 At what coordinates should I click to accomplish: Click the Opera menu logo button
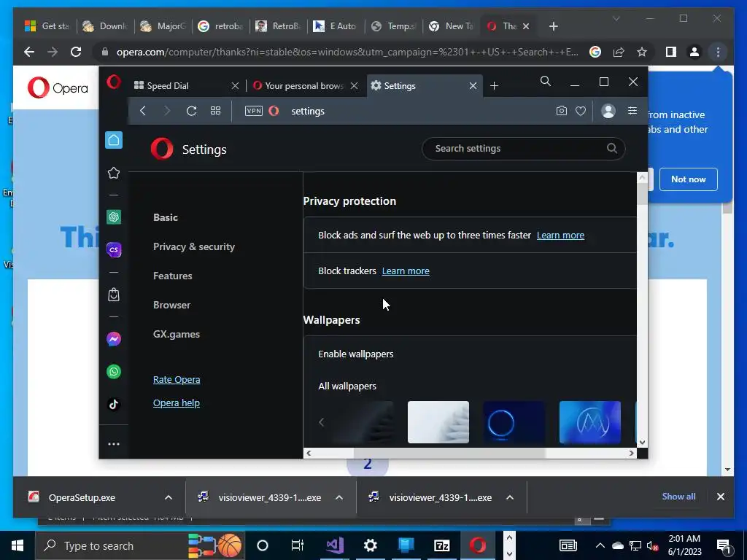tap(114, 82)
